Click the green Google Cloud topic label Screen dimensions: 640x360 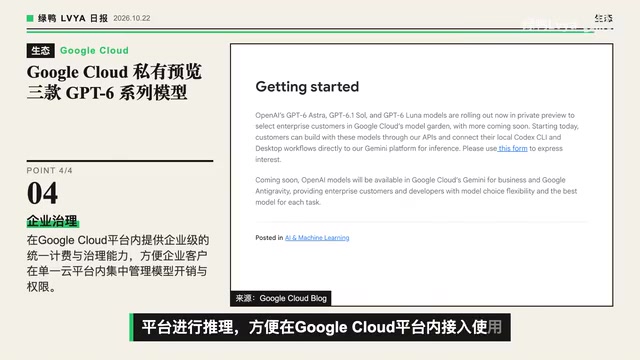pos(94,51)
